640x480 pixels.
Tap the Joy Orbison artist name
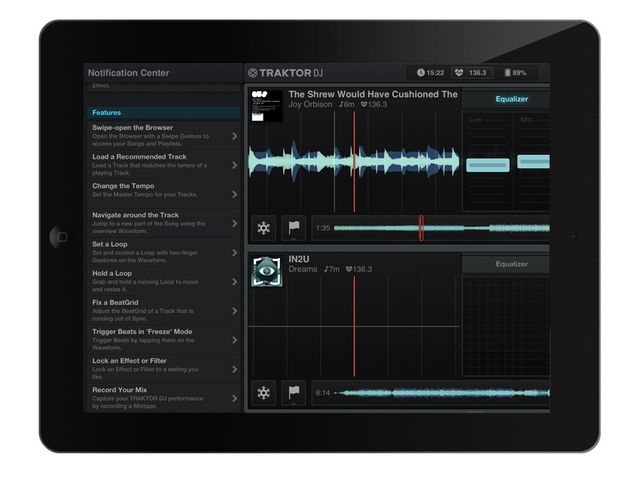point(310,104)
